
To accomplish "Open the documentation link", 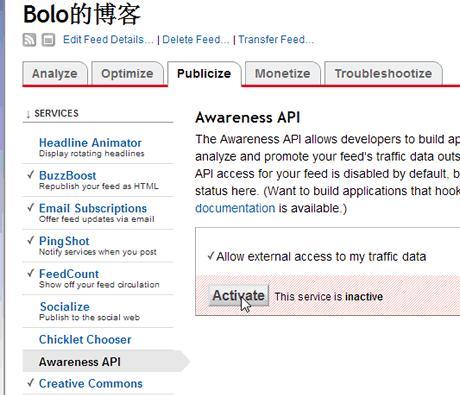I will (x=235, y=208).
